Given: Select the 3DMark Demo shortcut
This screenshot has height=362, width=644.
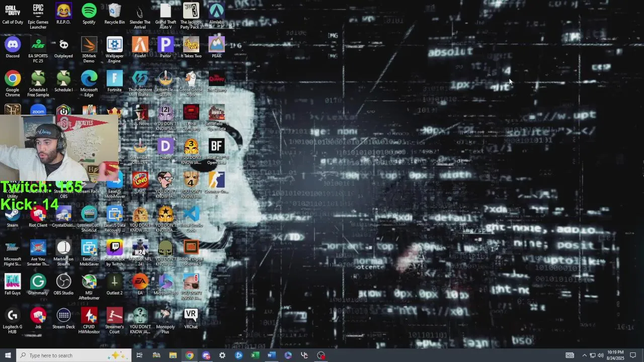Looking at the screenshot, I should (89, 50).
